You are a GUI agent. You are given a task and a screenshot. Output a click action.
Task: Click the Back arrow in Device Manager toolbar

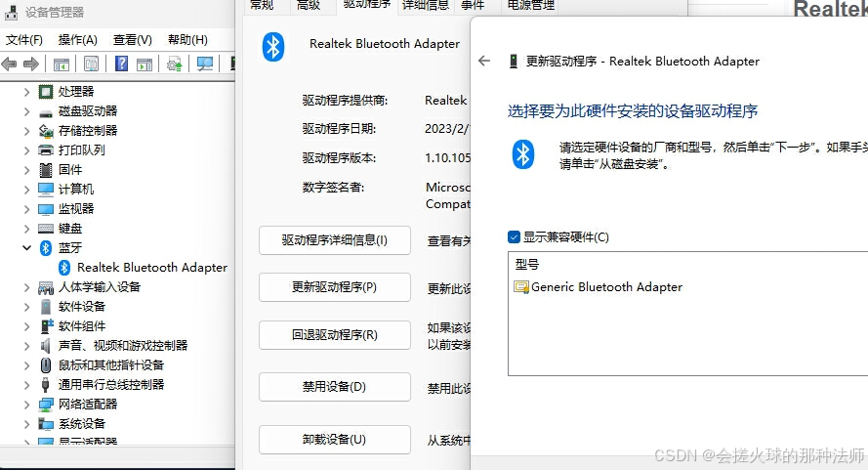10,64
